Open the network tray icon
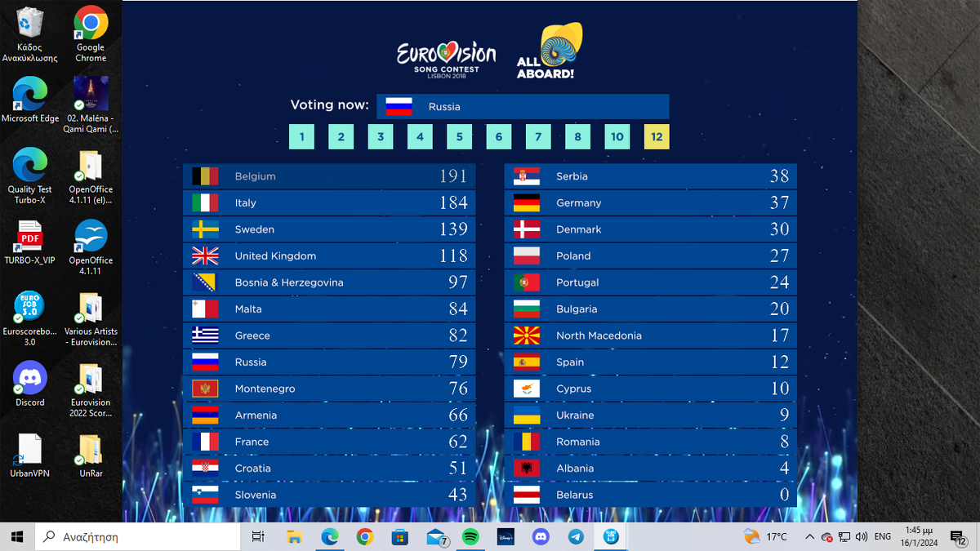The image size is (980, 551). click(844, 536)
